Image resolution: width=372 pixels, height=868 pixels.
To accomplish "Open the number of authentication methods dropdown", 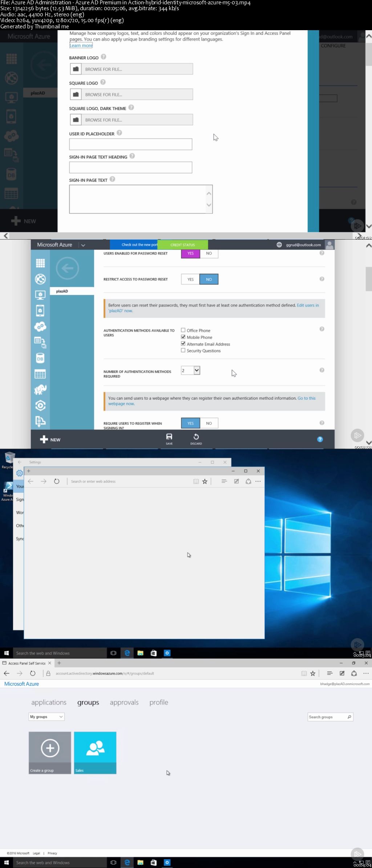I will (191, 370).
